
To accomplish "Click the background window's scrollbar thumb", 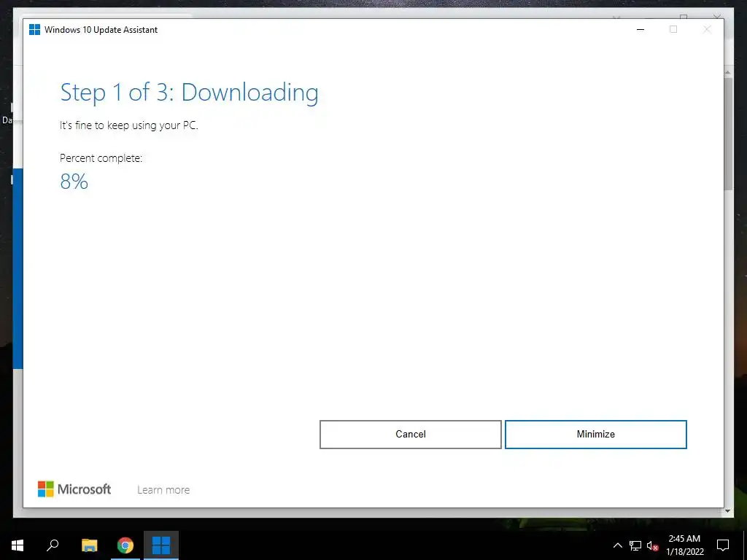I will coord(728,134).
